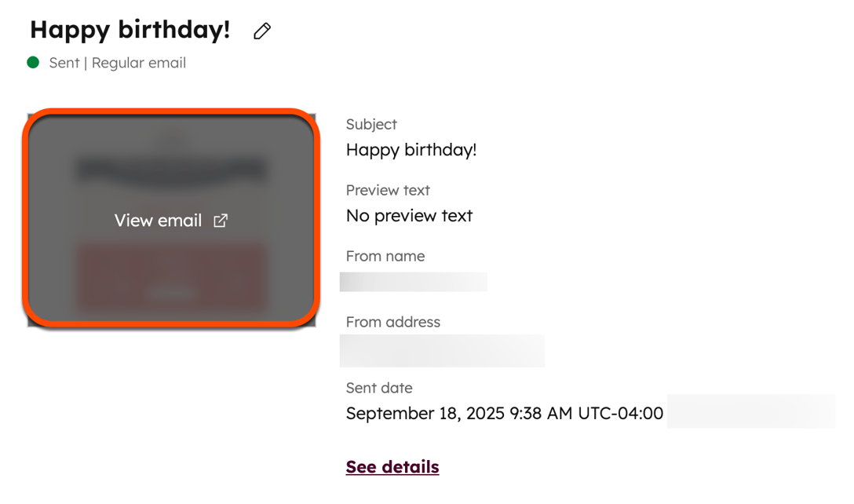Image resolution: width=854 pixels, height=504 pixels.
Task: Click the pencil icon to edit the email name
Action: (x=261, y=30)
